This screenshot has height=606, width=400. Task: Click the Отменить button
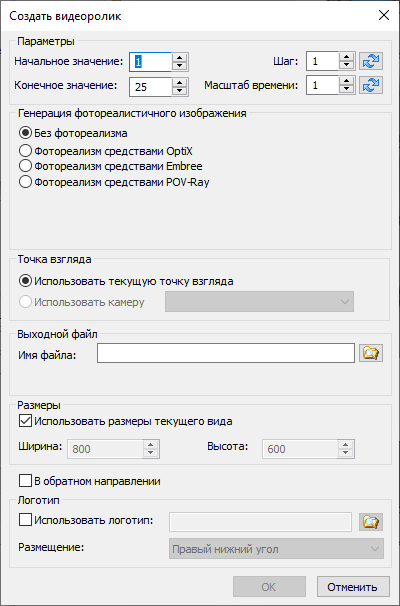[353, 587]
